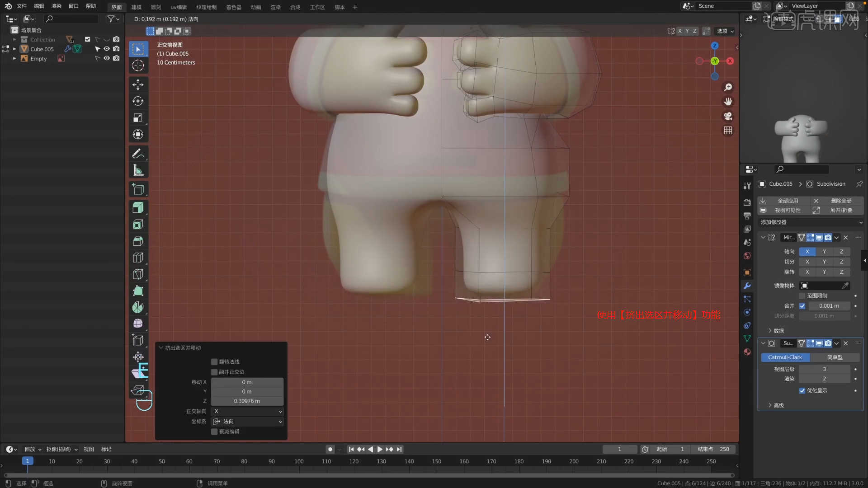Click the camera view icon

coord(728,116)
